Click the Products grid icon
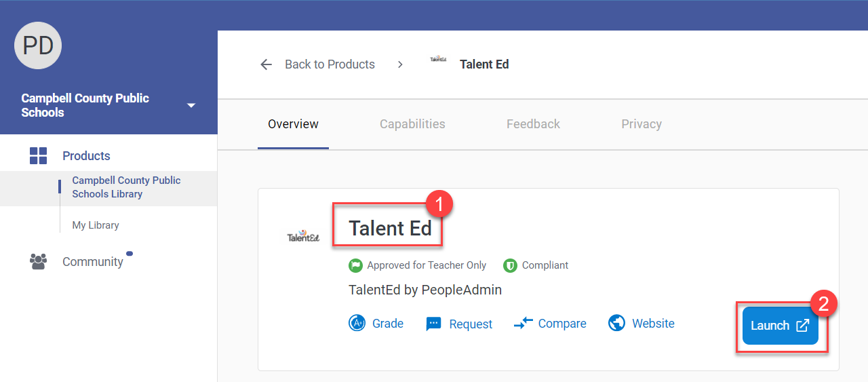The width and height of the screenshot is (868, 382). [39, 156]
